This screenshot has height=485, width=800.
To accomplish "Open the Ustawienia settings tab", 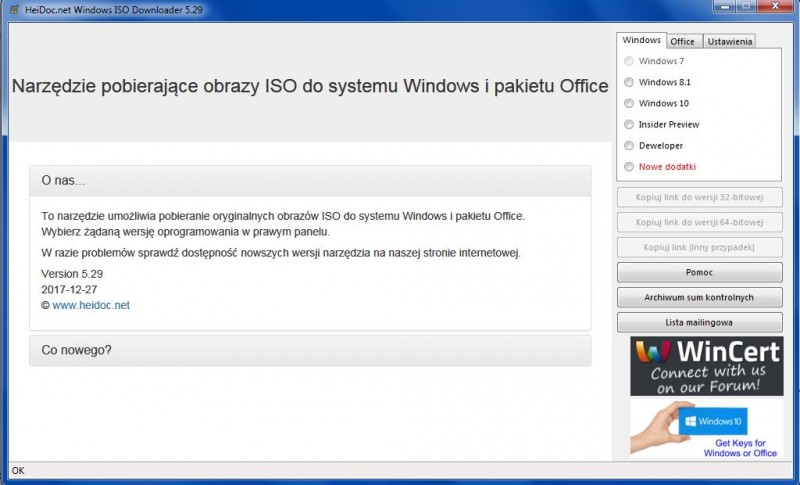I will 730,42.
